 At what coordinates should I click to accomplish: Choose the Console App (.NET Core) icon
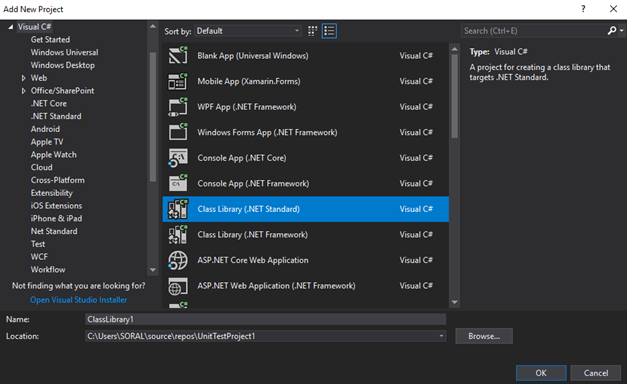pos(178,158)
